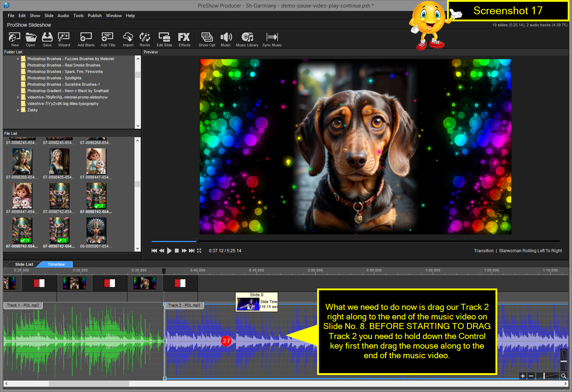Zoom in the timeline with plus

523,376
